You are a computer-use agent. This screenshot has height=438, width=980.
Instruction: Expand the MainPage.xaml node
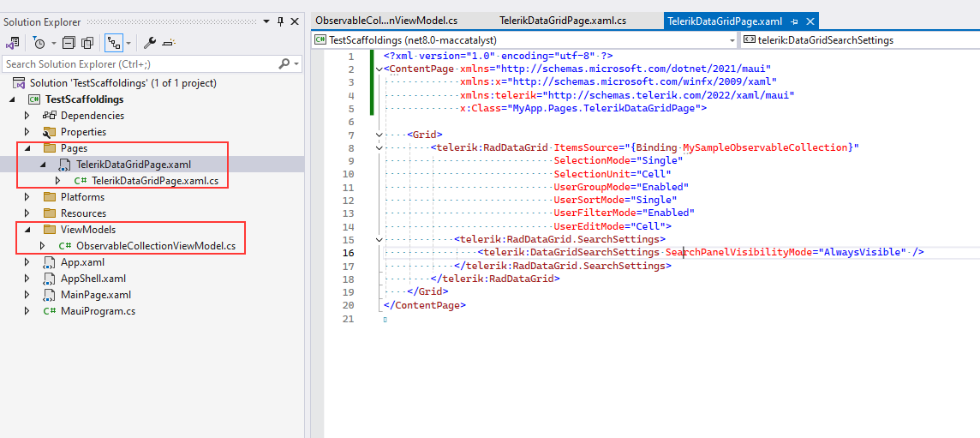(x=27, y=295)
